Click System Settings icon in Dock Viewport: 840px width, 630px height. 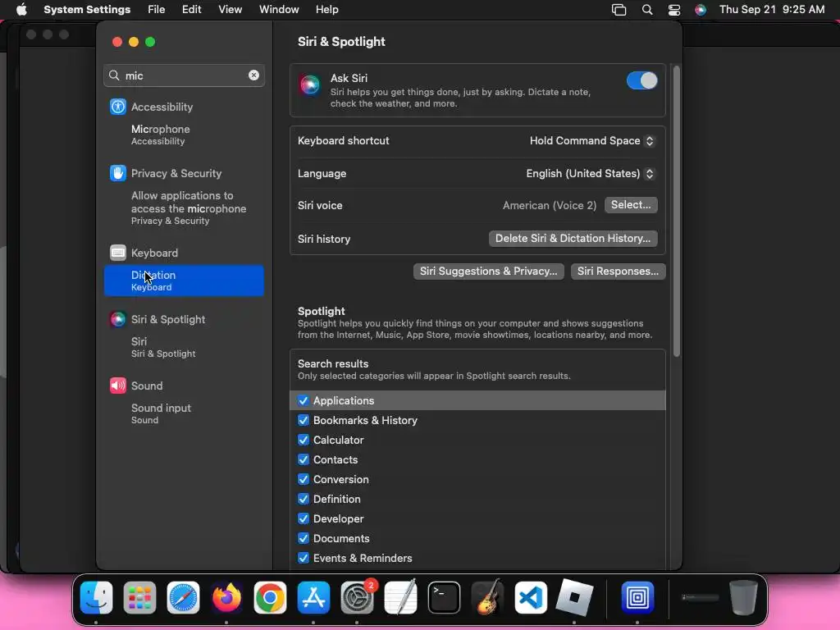[x=358, y=597]
